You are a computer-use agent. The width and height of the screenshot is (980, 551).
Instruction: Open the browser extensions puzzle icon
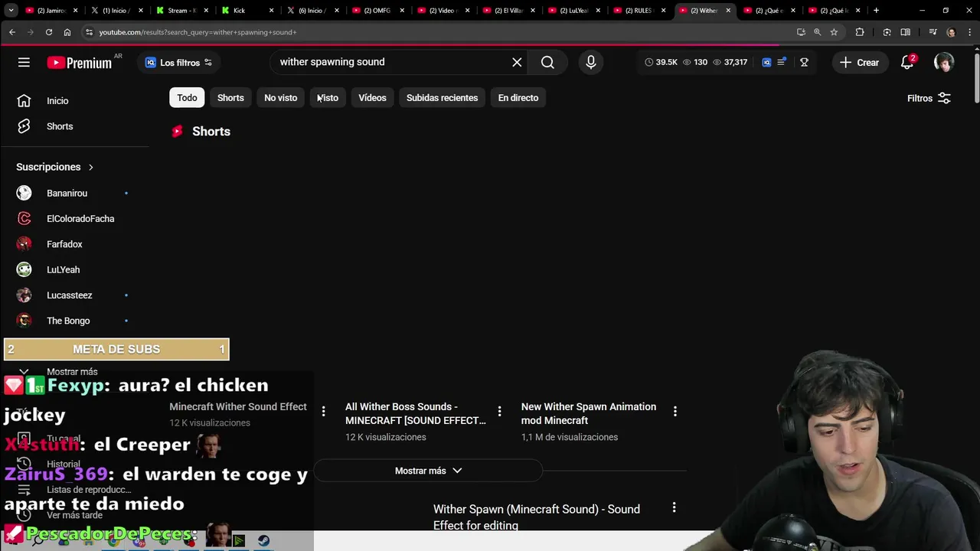pyautogui.click(x=860, y=32)
